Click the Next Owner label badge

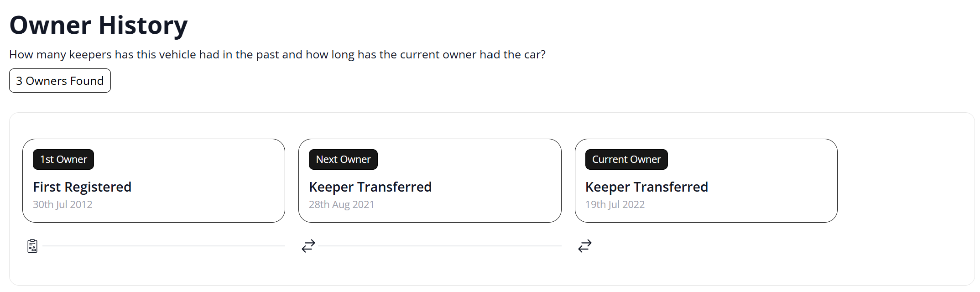pyautogui.click(x=343, y=159)
